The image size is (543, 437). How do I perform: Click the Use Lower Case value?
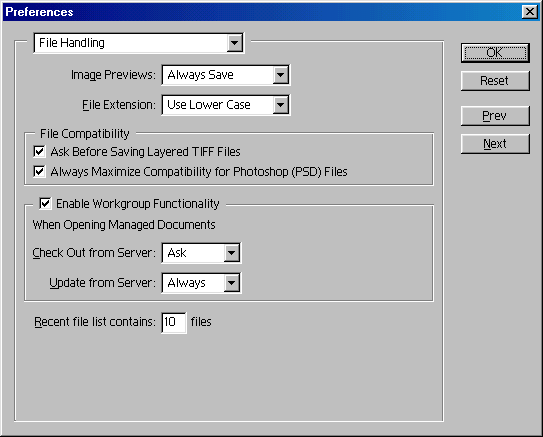point(209,105)
